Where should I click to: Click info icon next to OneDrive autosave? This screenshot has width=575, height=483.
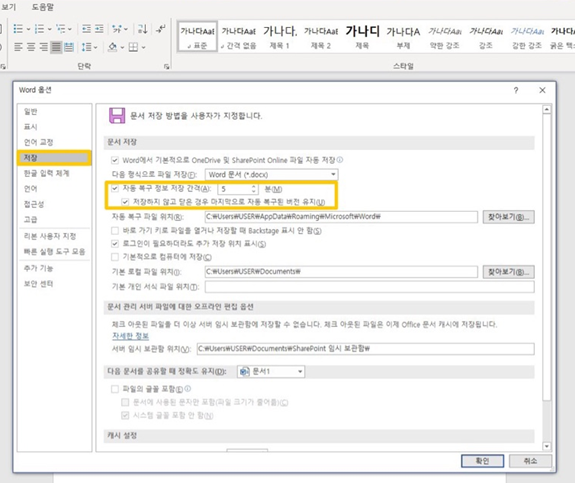tap(340, 160)
